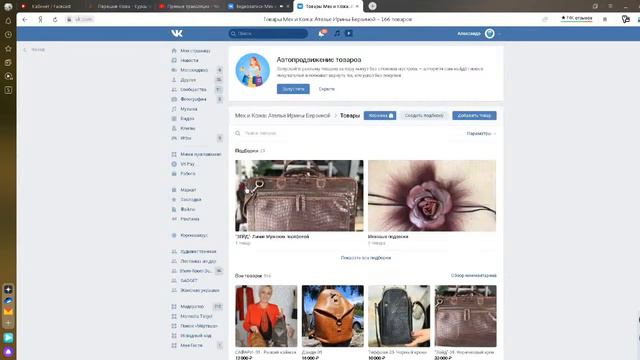The height and width of the screenshot is (360, 640).
Task: Open the leather rose collection thumbnail
Action: (x=432, y=196)
